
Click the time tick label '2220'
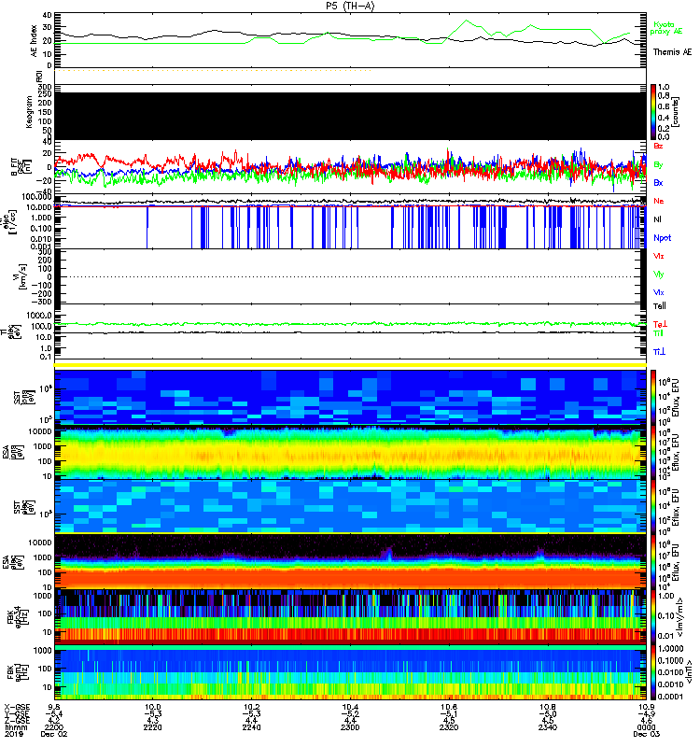point(152,727)
